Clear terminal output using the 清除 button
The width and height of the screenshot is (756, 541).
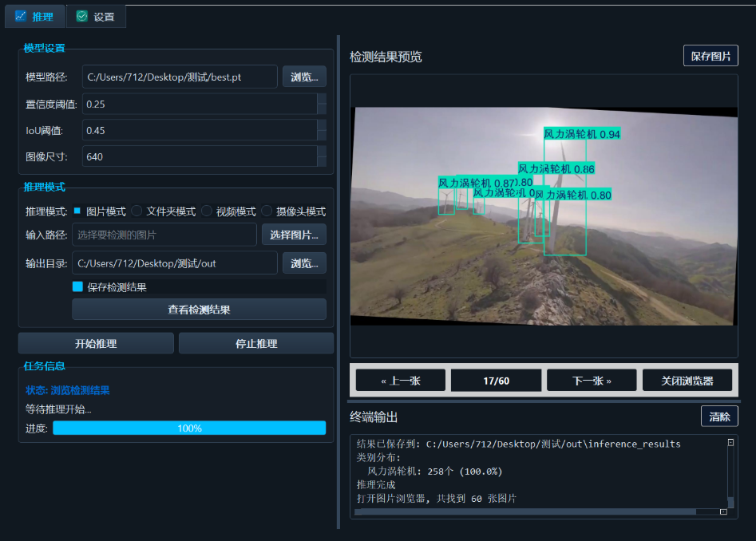click(719, 416)
